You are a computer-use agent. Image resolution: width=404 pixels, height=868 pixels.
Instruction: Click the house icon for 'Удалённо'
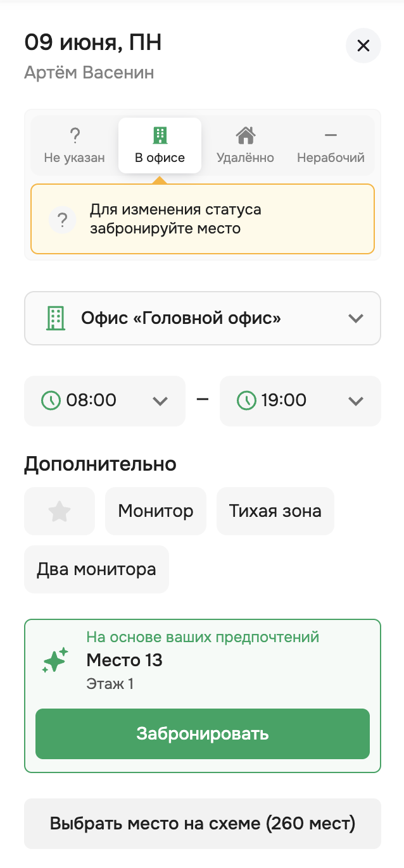pyautogui.click(x=245, y=135)
